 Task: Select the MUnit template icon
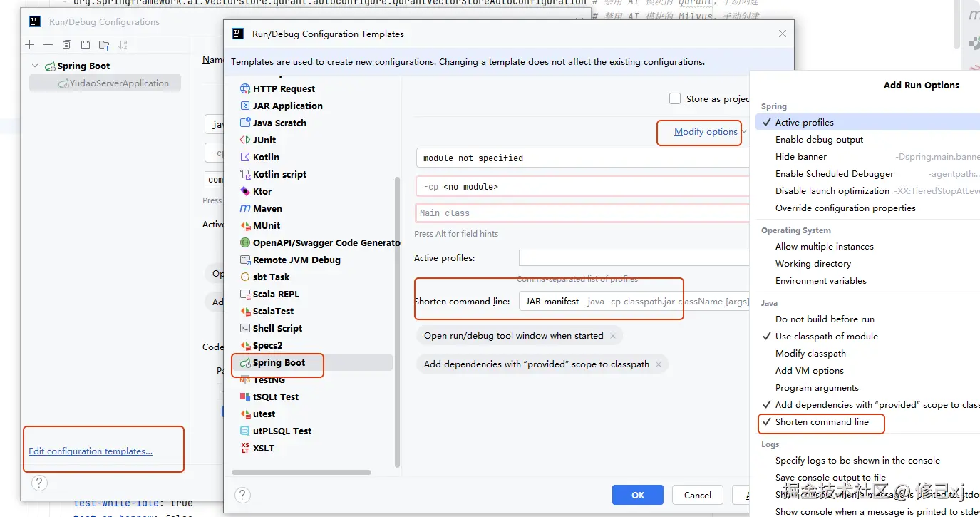(245, 226)
